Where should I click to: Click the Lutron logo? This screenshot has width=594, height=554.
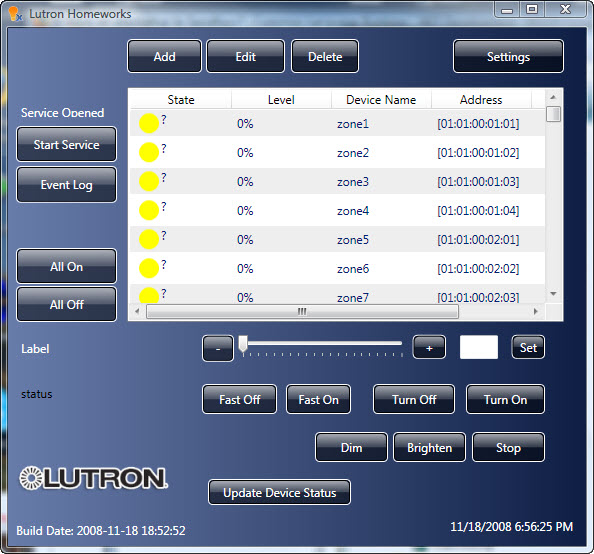click(x=93, y=478)
